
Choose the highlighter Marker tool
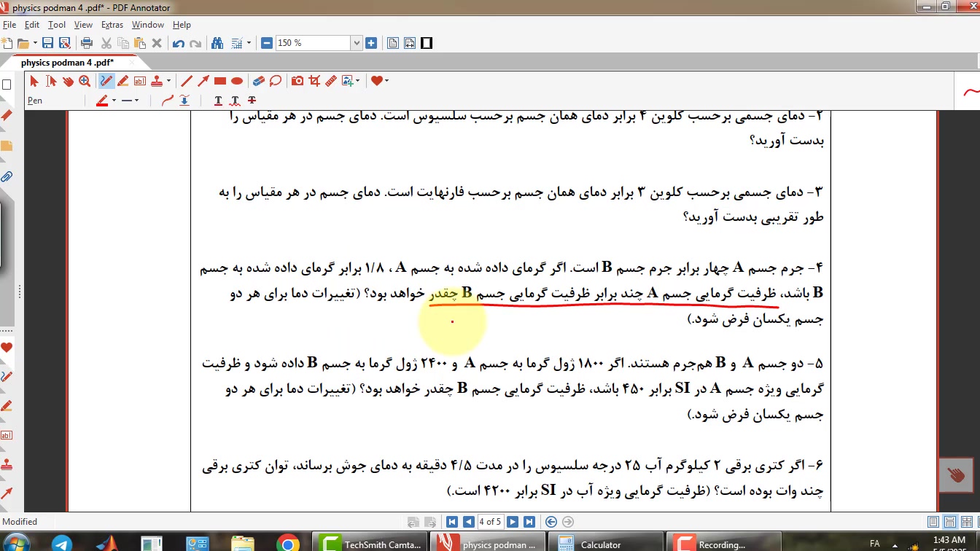pyautogui.click(x=123, y=81)
